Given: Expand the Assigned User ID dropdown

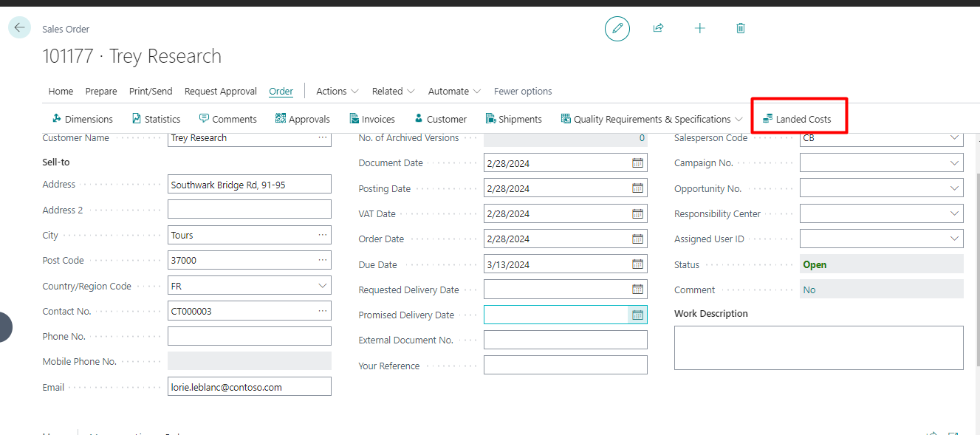Looking at the screenshot, I should pyautogui.click(x=954, y=239).
